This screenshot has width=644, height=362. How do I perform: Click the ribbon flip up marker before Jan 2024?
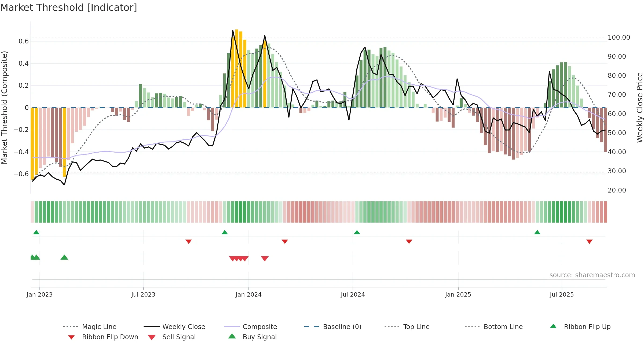(225, 232)
